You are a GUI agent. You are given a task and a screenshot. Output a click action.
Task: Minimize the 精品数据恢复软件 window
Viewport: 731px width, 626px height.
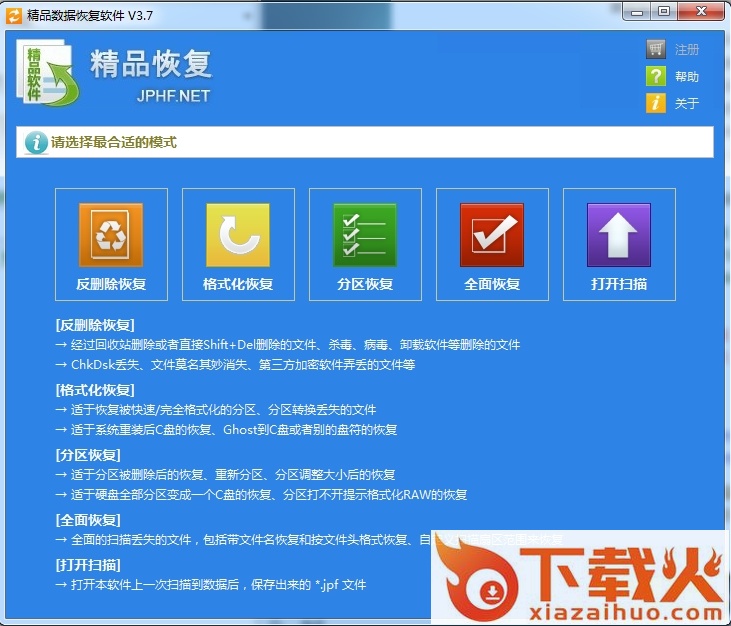pyautogui.click(x=637, y=12)
